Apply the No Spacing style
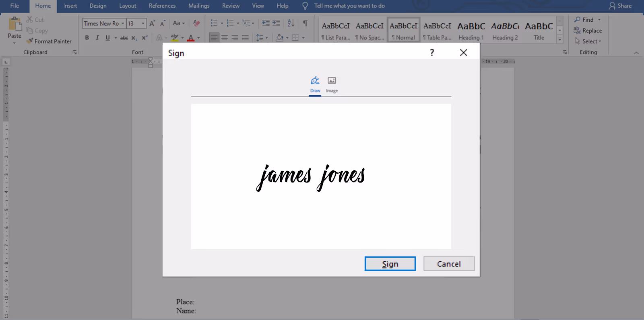The width and height of the screenshot is (644, 320). click(369, 31)
